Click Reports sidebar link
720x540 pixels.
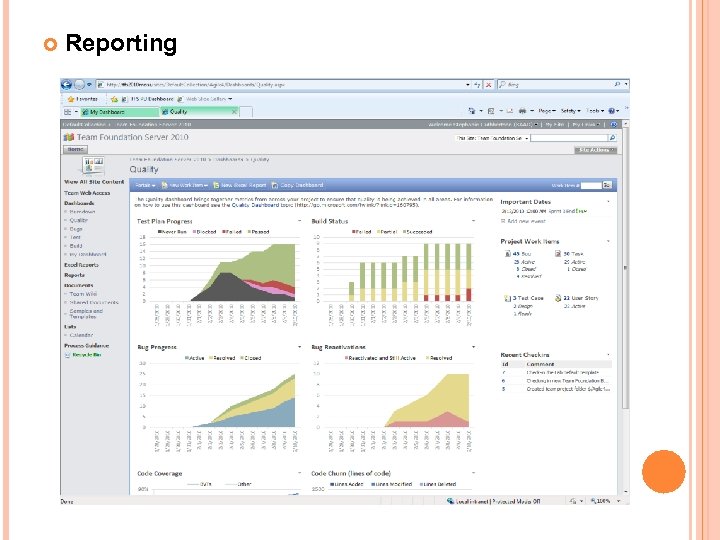[x=74, y=275]
